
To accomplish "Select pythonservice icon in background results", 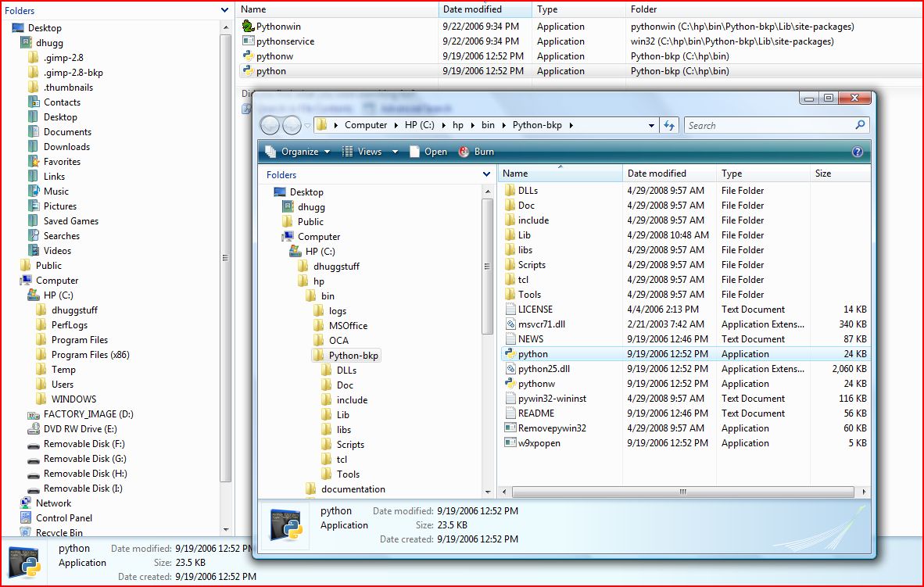I will click(x=248, y=41).
